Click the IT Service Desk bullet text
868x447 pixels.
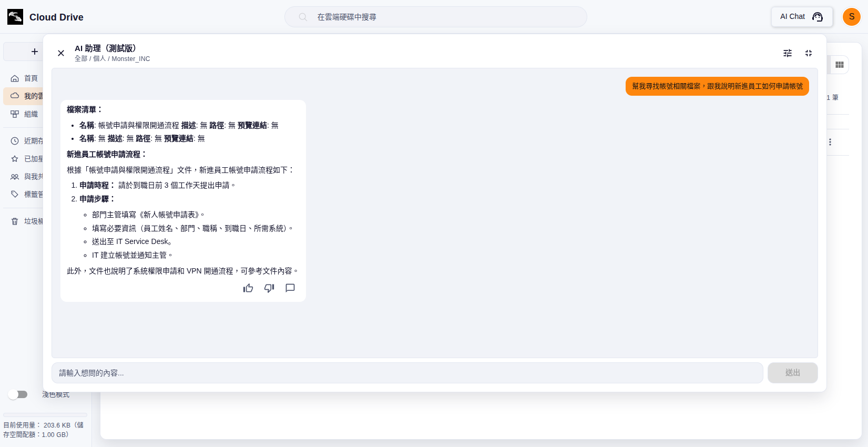point(132,241)
